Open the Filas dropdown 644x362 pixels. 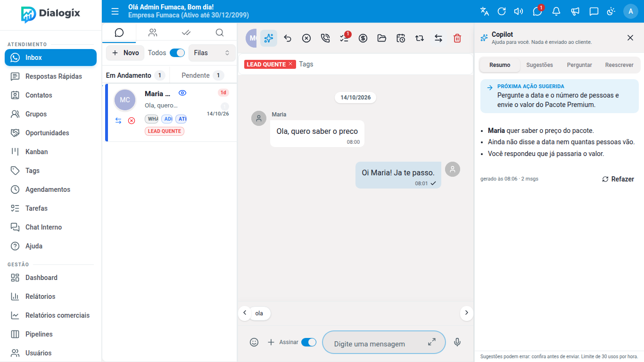pos(212,53)
